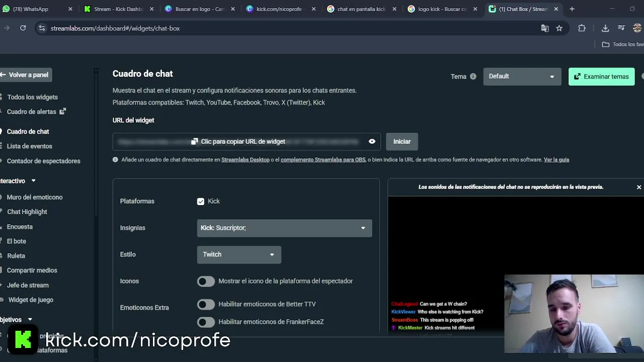The width and height of the screenshot is (644, 362).
Task: Select Cuadro de chat in sidebar
Action: 28,132
